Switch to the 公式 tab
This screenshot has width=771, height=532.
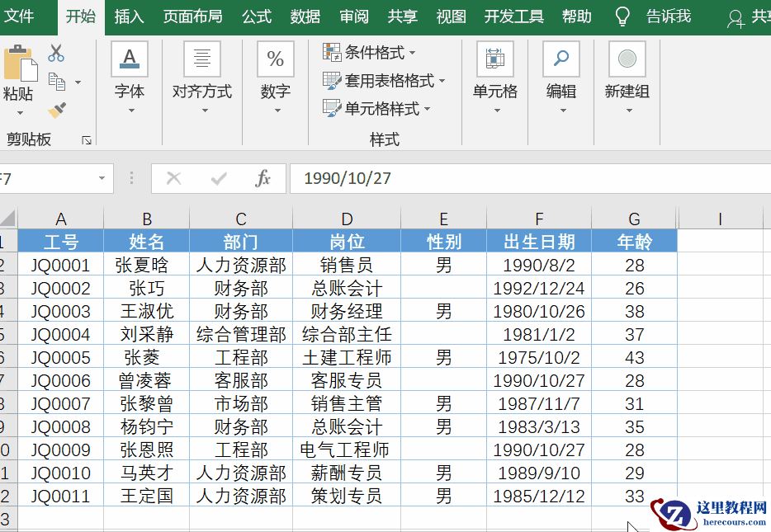257,16
